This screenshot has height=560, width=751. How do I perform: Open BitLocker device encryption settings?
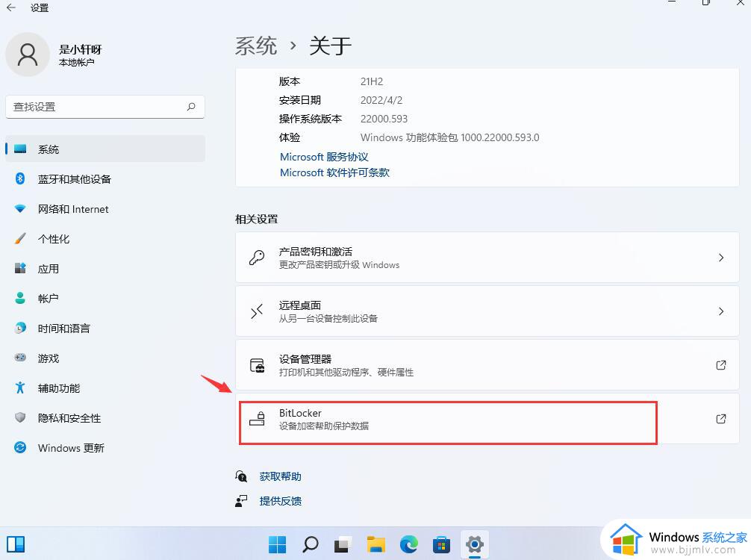(487, 419)
